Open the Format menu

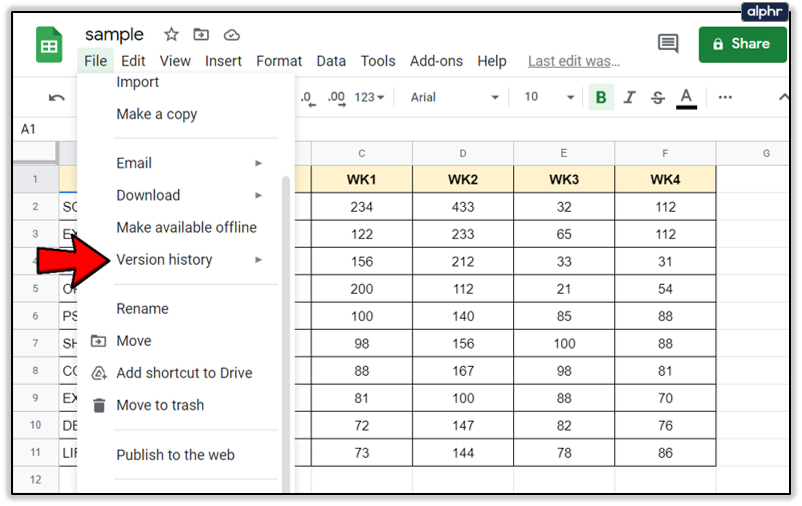tap(279, 61)
